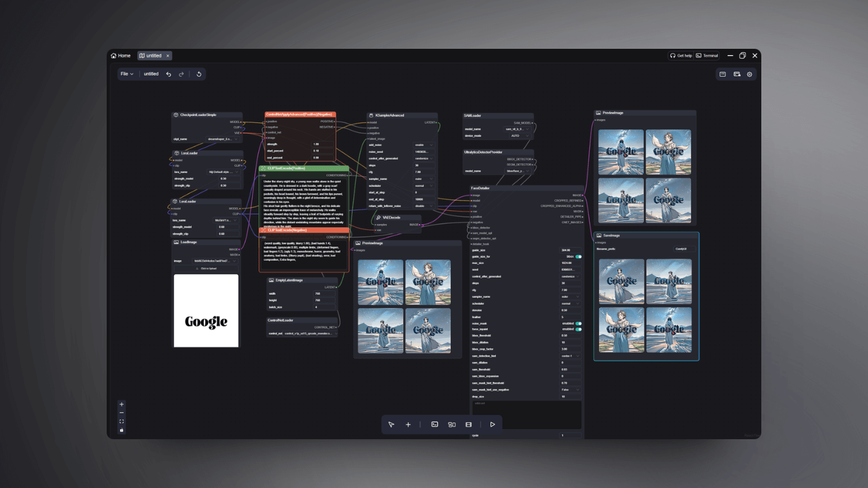Open the control_net dropdown in ControlNetLoader
Viewport: 868px width, 488px height.
[310, 333]
